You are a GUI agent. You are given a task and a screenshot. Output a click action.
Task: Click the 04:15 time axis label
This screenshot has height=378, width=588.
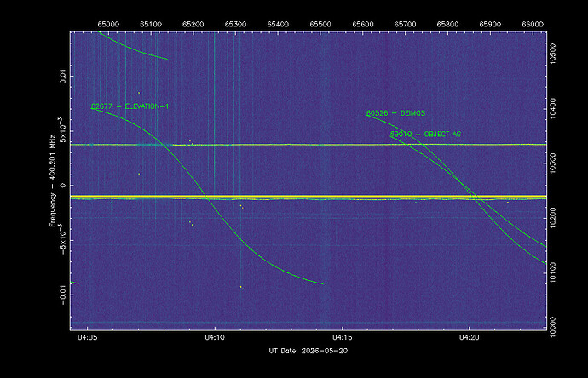click(x=342, y=337)
